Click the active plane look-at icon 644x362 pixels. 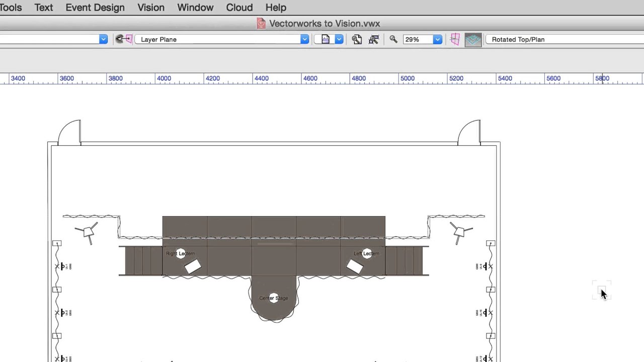coord(123,39)
